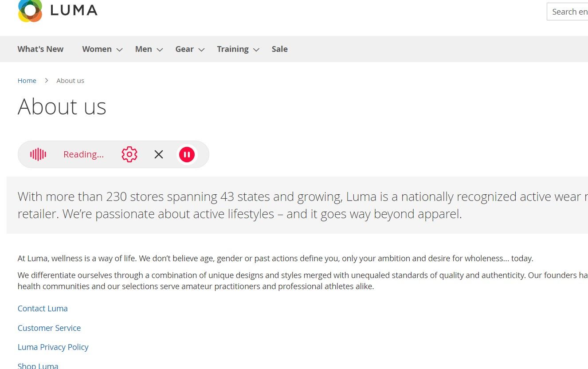Viewport: 588px width, 369px height.
Task: Expand the Men menu chevron
Action: tap(160, 50)
